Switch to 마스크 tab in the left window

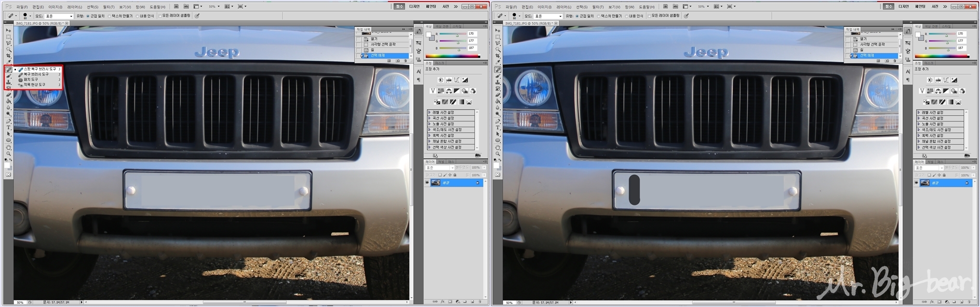[440, 63]
